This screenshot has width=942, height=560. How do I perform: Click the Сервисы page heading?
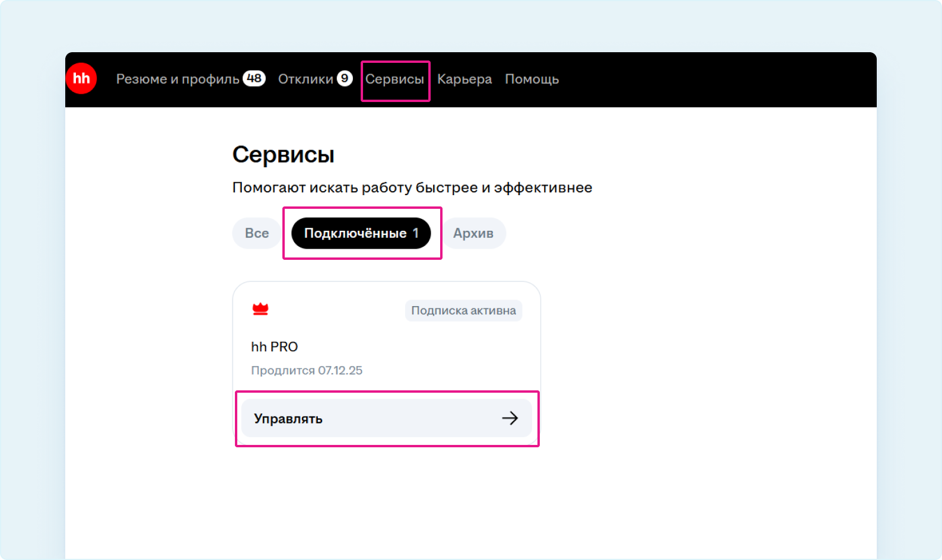pos(284,155)
